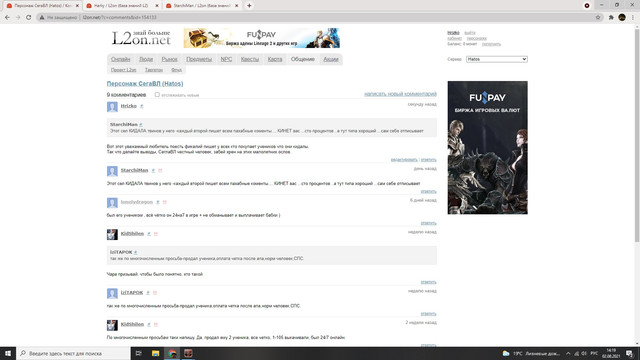Switch to the StarchiMan L2on browser tab
Image resolution: width=640 pixels, height=360 pixels.
201,6
